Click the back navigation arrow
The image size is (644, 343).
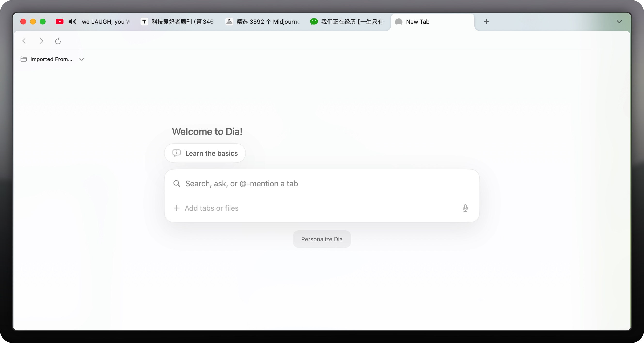[24, 41]
